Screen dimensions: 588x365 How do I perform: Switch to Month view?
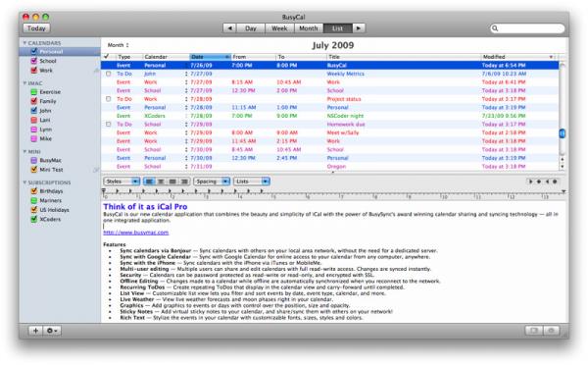[309, 28]
